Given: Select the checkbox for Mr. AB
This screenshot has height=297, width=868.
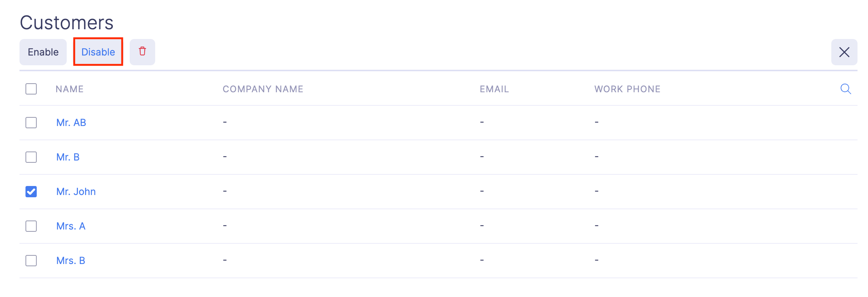Looking at the screenshot, I should tap(31, 123).
